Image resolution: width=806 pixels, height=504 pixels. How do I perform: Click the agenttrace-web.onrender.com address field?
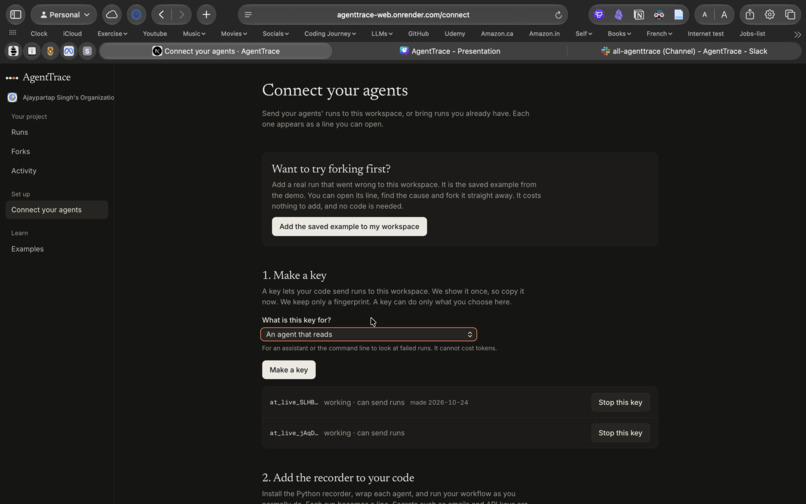point(403,15)
